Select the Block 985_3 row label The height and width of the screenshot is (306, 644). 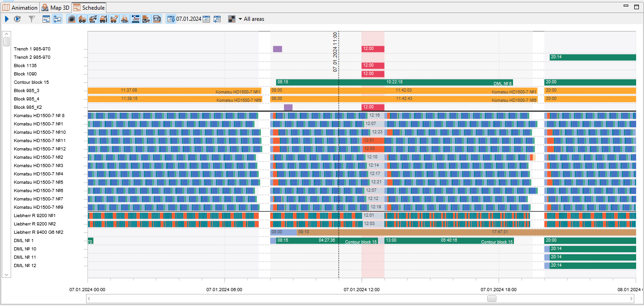click(x=26, y=91)
